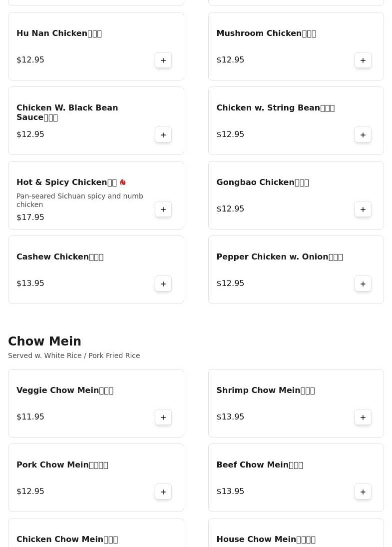Image resolution: width=392 pixels, height=547 pixels.
Task: Add Hu Nan Chicken to order
Action: [163, 60]
